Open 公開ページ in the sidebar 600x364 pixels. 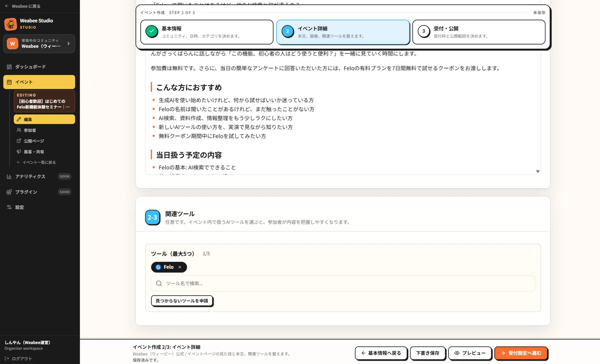coord(44,141)
